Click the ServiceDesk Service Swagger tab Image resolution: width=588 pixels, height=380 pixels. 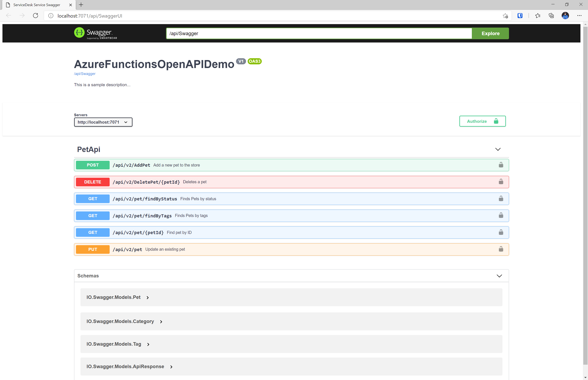[x=37, y=5]
